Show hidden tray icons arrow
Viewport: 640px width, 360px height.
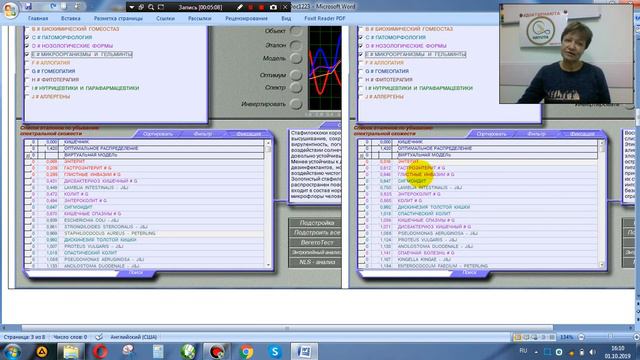point(536,352)
